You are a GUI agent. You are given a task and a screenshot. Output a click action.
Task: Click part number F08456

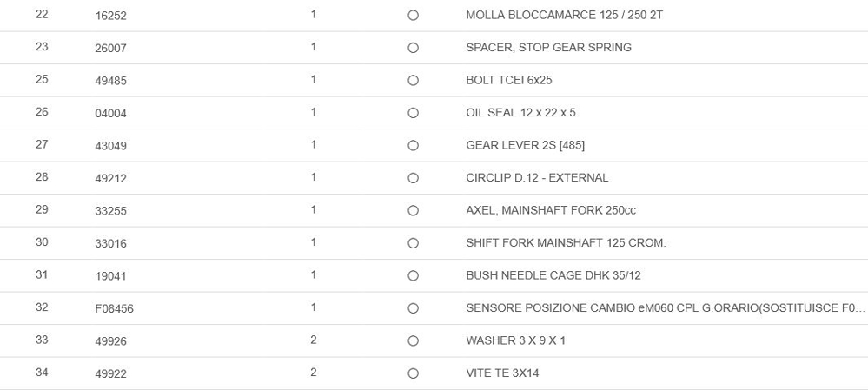114,308
